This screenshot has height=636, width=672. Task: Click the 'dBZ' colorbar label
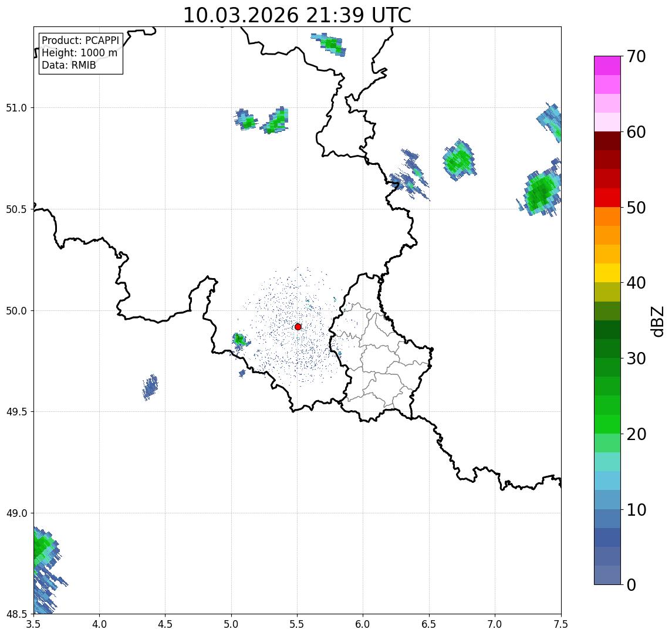[657, 322]
